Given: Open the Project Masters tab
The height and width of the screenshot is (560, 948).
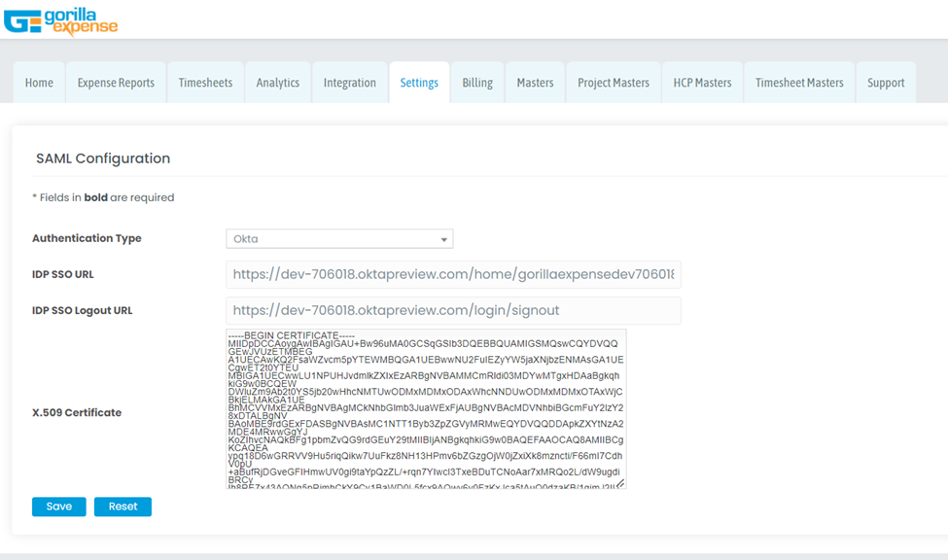Looking at the screenshot, I should [614, 83].
